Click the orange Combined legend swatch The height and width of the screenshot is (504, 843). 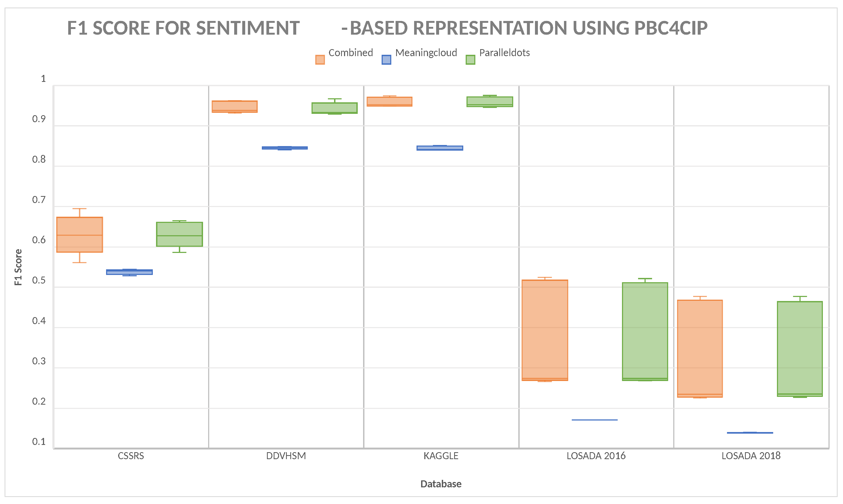tap(320, 60)
